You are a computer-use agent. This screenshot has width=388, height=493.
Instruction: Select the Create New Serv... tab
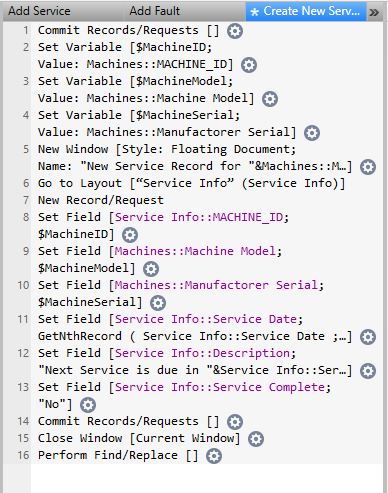click(306, 11)
